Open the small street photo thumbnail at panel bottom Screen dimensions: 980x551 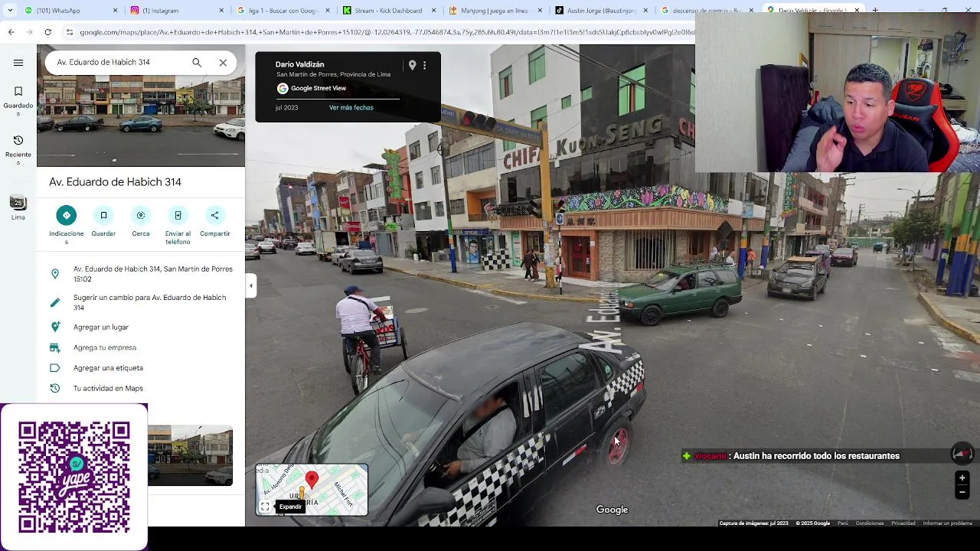tap(190, 455)
